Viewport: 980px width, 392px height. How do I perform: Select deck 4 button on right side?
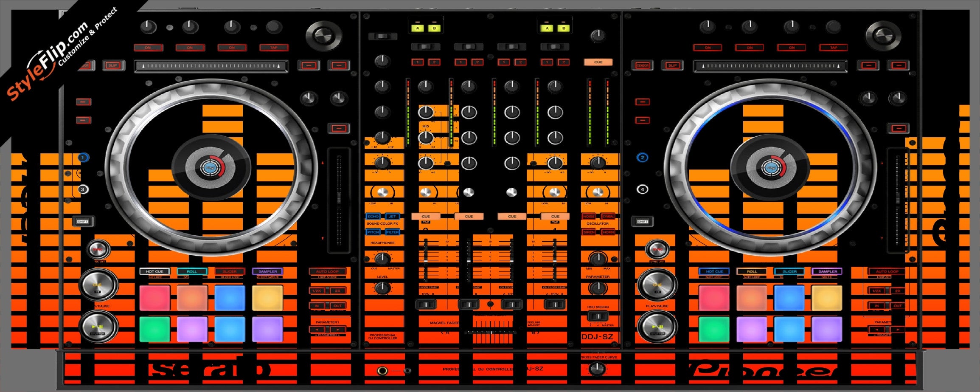tap(643, 189)
